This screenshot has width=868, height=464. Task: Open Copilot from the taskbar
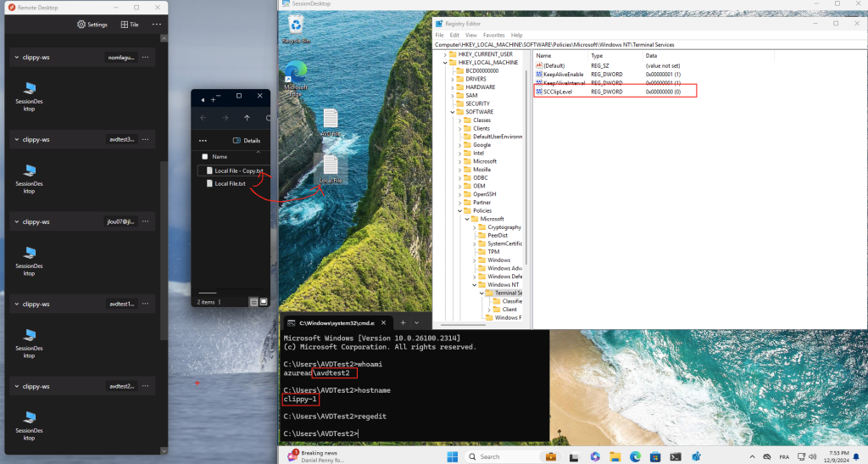point(595,457)
